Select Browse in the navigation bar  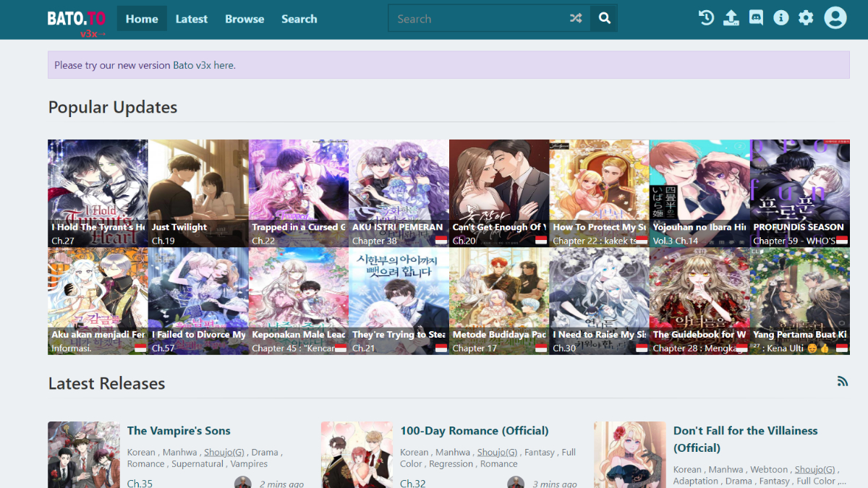[x=244, y=19]
